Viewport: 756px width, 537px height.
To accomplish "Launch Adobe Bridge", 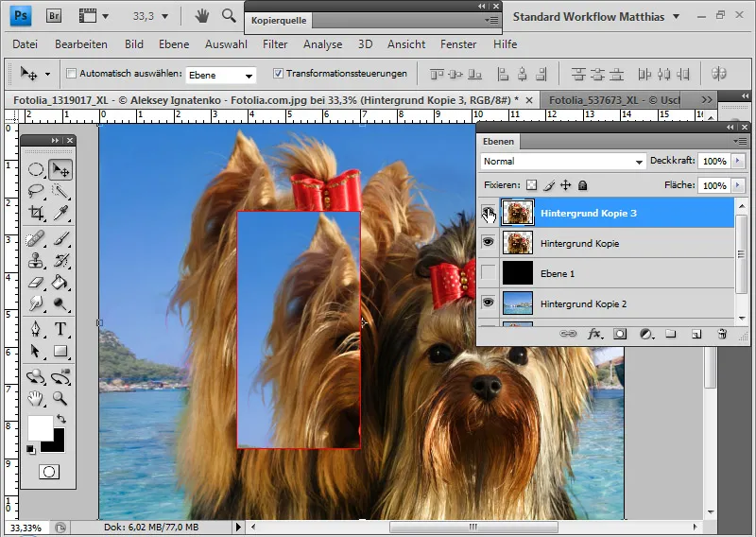I will point(54,16).
